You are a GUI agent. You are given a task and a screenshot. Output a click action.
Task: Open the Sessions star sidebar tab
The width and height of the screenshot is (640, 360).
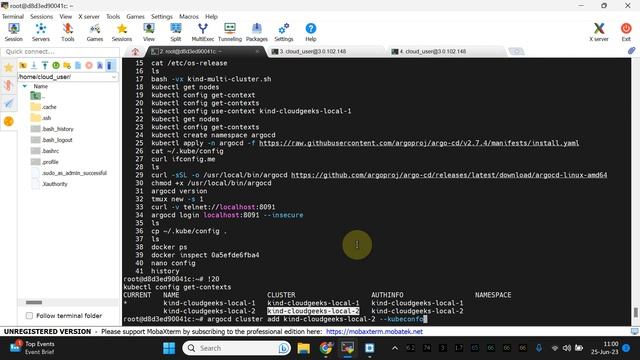[x=9, y=67]
